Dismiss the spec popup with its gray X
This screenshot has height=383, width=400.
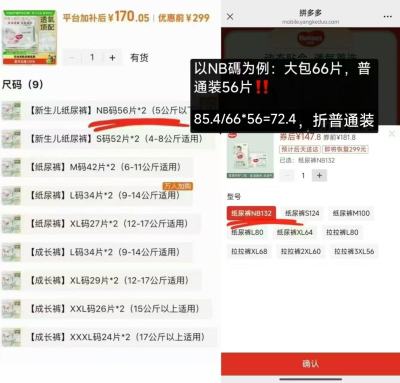[x=392, y=134]
